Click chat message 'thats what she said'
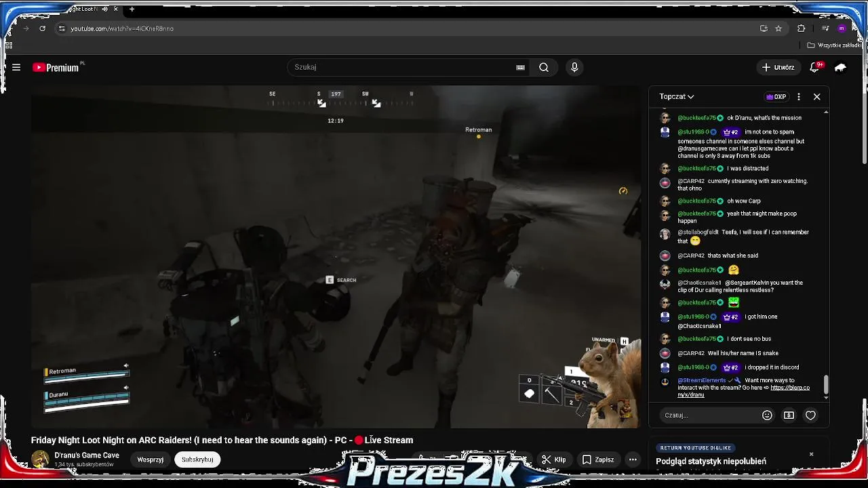 point(733,256)
